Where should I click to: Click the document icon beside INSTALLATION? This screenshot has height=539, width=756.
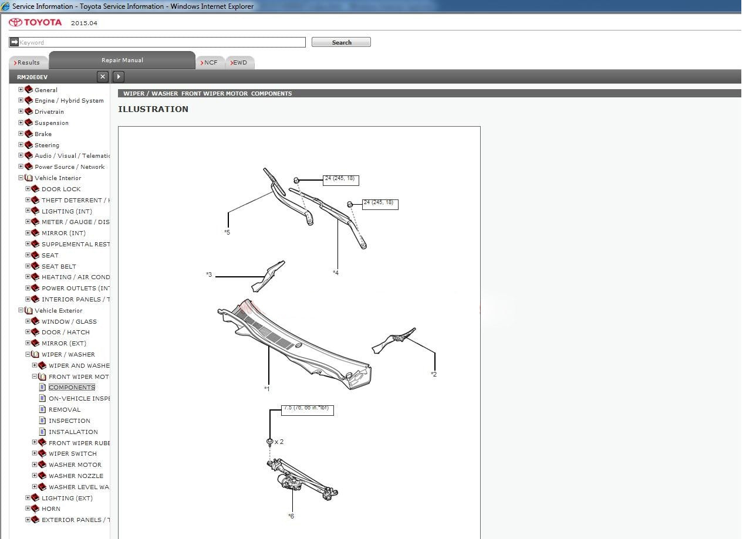[x=42, y=432]
